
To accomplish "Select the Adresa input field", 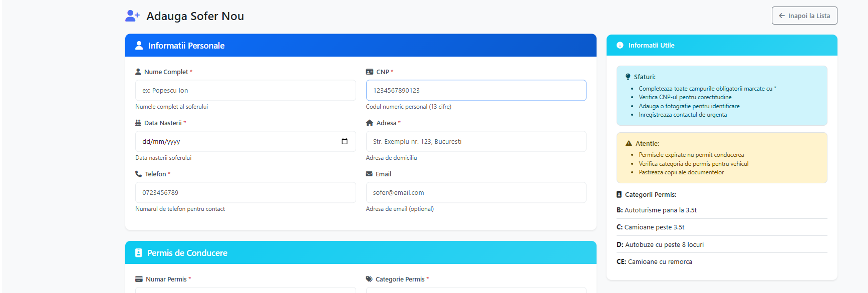I will [476, 142].
